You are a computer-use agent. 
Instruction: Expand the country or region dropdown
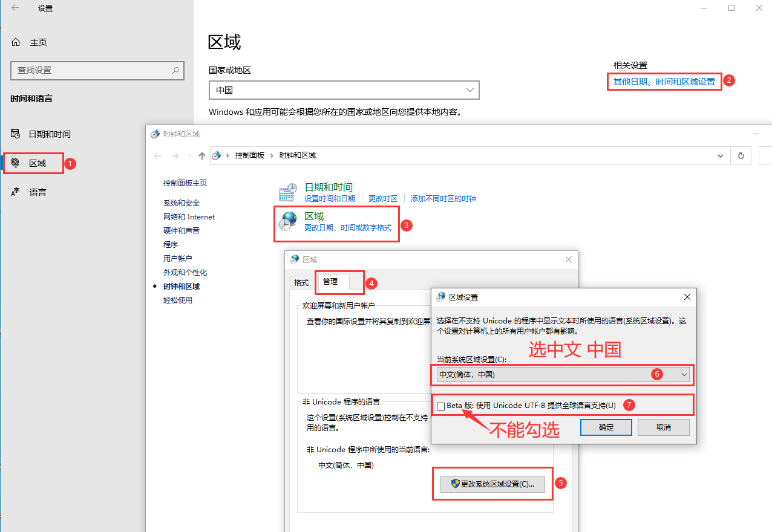[470, 90]
